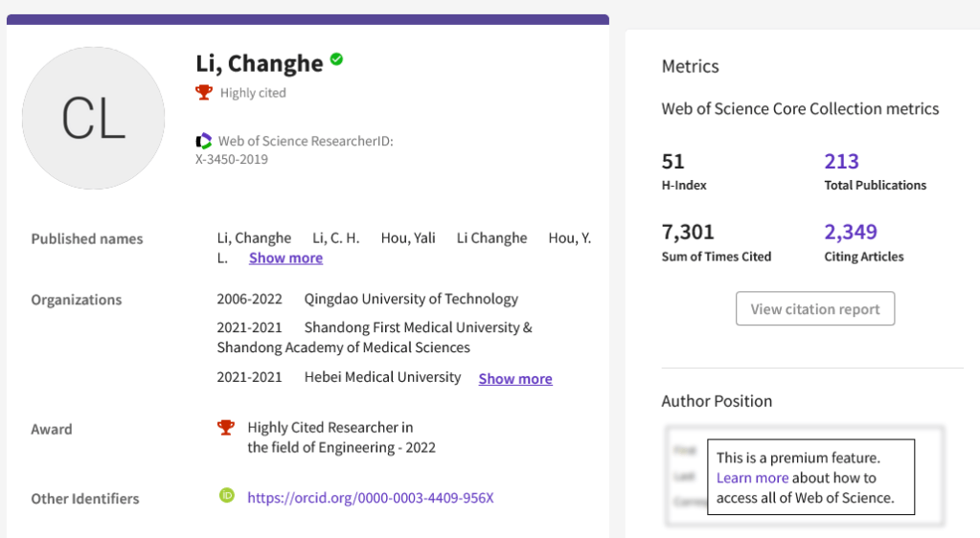Click the author name Li, Changhe heading
The width and height of the screenshot is (980, 538).
point(260,63)
